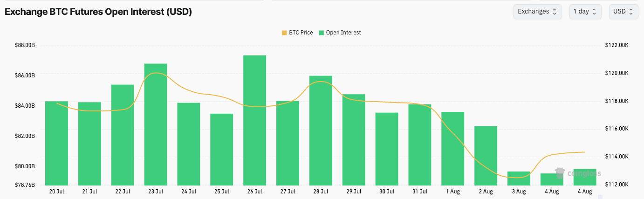Click the 22 Jul open interest bar

(123, 135)
